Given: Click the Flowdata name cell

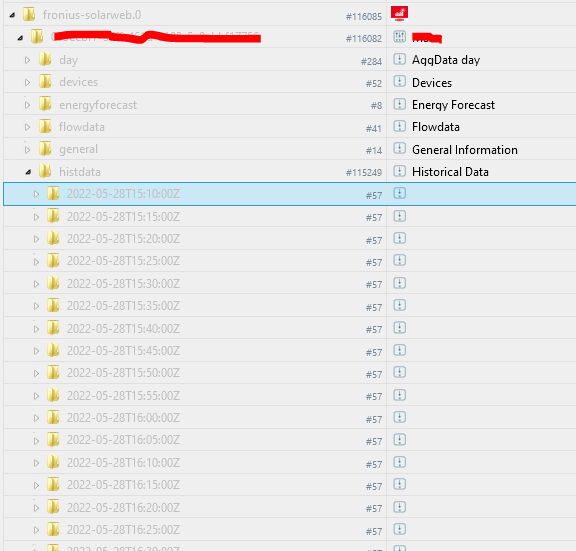Looking at the screenshot, I should tap(436, 127).
